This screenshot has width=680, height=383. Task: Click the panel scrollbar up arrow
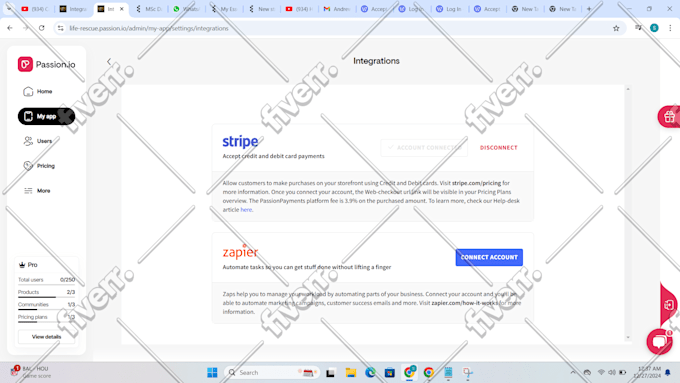[628, 89]
